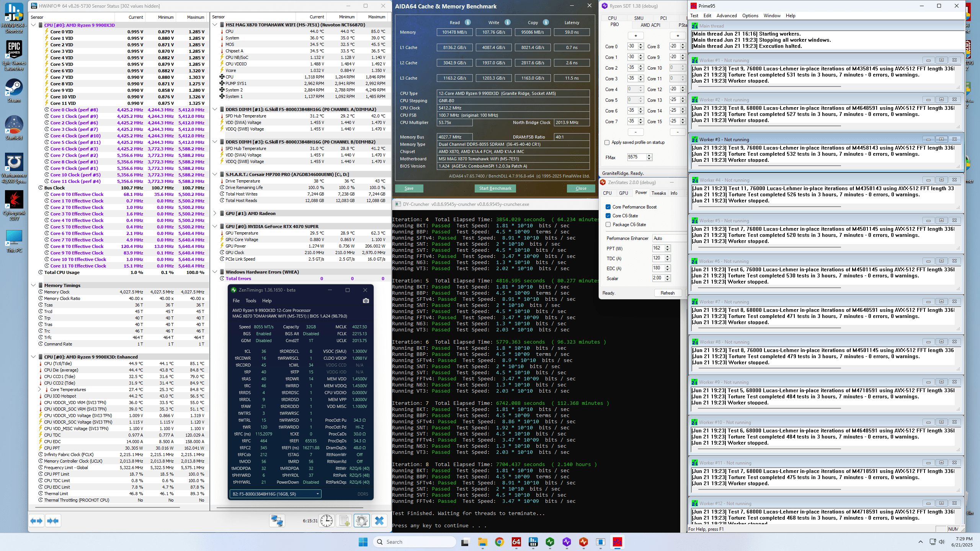This screenshot has width=980, height=551.
Task: Switch to ZenStates Tweaks tab
Action: pyautogui.click(x=658, y=193)
